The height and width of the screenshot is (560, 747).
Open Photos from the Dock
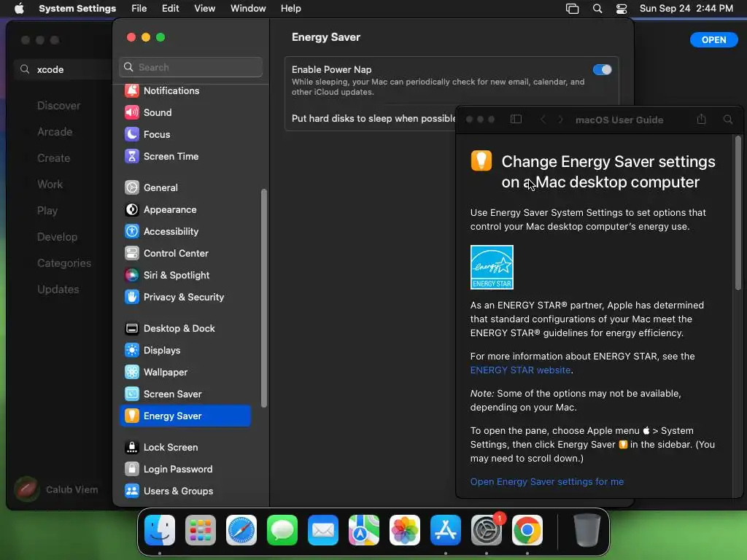tap(405, 530)
